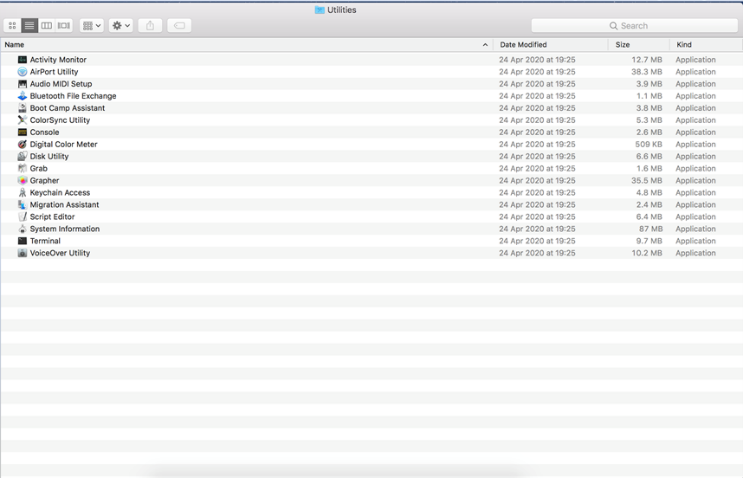Viewport: 743px width, 478px height.
Task: Click the Console file name
Action: [45, 132]
